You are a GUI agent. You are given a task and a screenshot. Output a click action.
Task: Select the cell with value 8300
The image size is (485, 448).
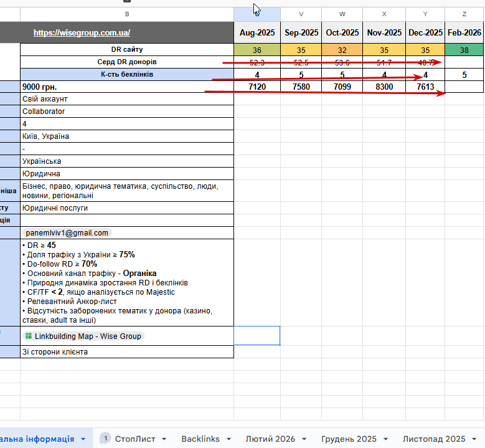coord(384,87)
